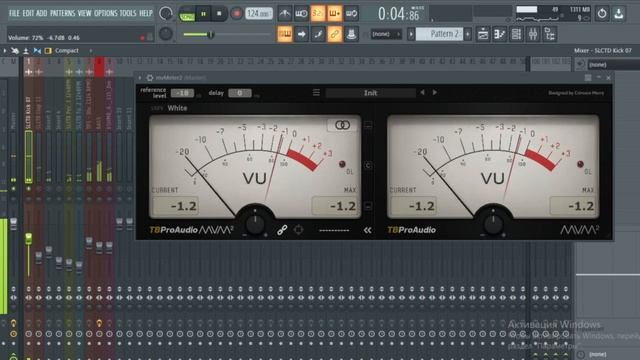The height and width of the screenshot is (360, 640).
Task: Click the auto-scroll arrow icon
Action: [x=301, y=34]
